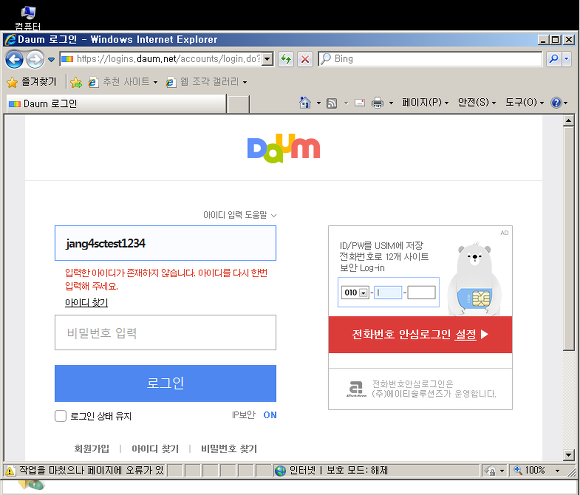Click the vertical scrollbar up arrow
Image resolution: width=580 pixels, height=495 pixels.
[568, 121]
